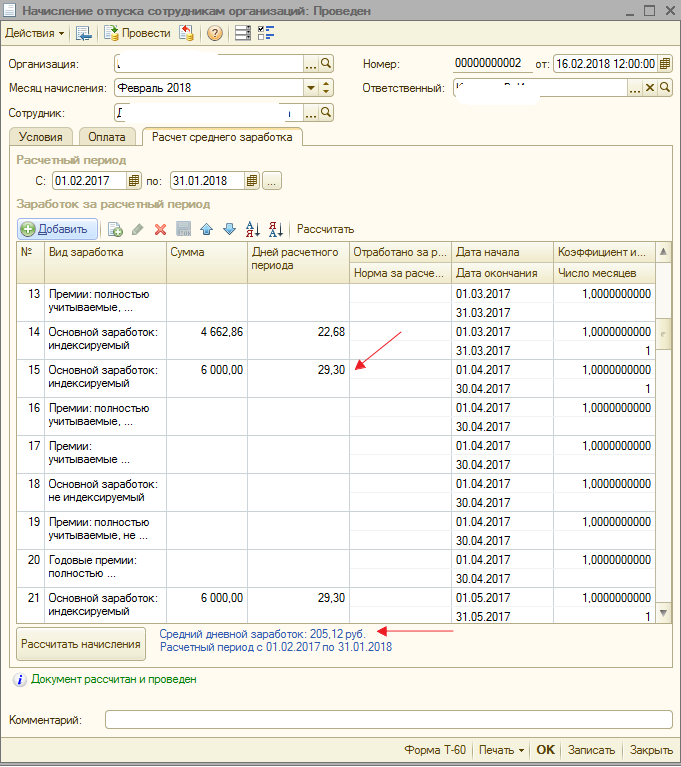The image size is (681, 767).
Task: Move row up with blue up arrow
Action: (206, 229)
